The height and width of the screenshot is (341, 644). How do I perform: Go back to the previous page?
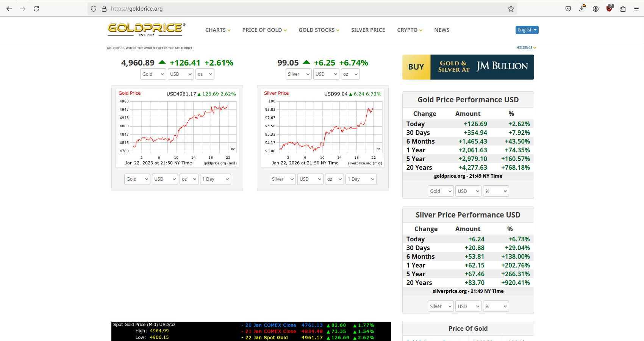pyautogui.click(x=9, y=9)
